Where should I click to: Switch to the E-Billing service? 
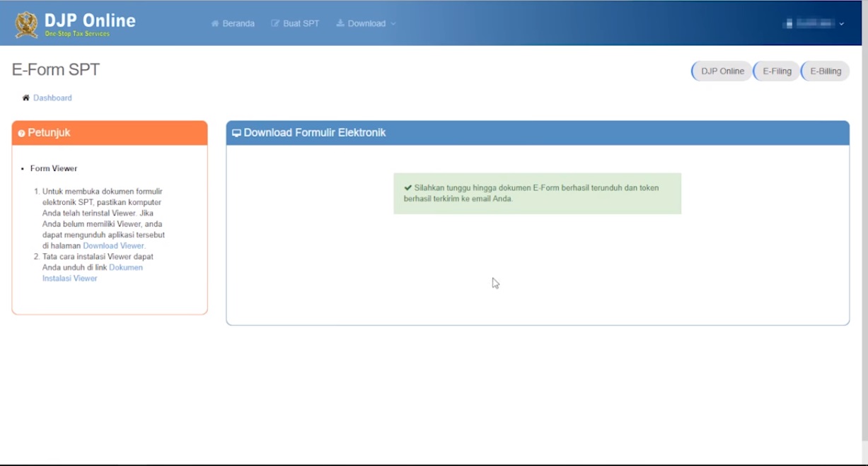[x=826, y=71]
